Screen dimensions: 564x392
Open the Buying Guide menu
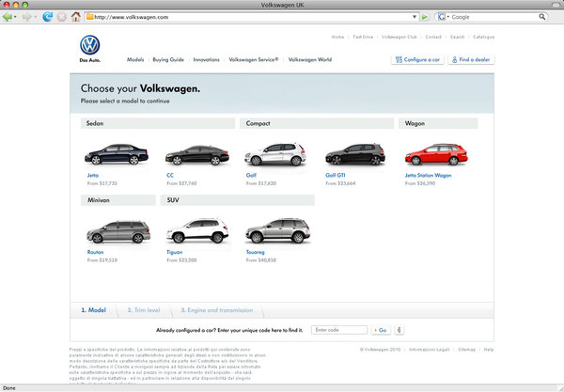coord(168,59)
